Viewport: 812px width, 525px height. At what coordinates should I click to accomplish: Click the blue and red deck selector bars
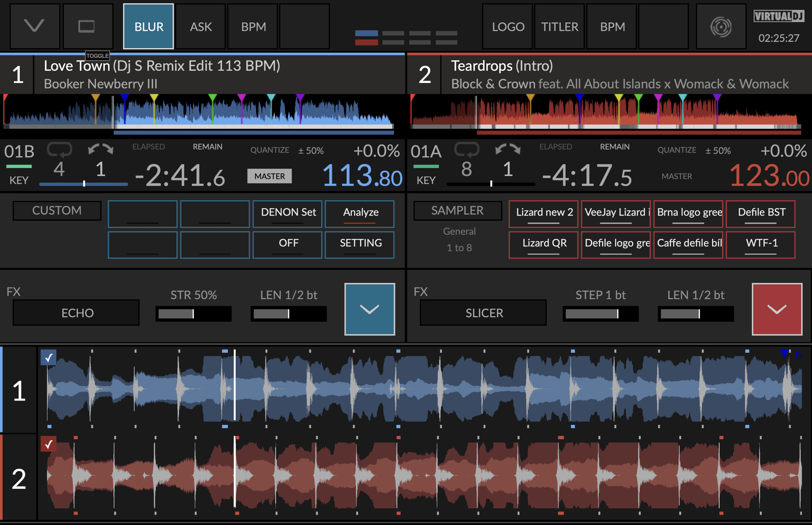click(x=366, y=37)
